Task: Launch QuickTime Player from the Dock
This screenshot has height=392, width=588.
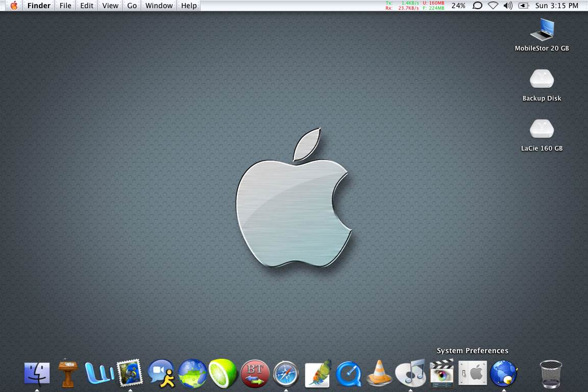Action: click(349, 374)
